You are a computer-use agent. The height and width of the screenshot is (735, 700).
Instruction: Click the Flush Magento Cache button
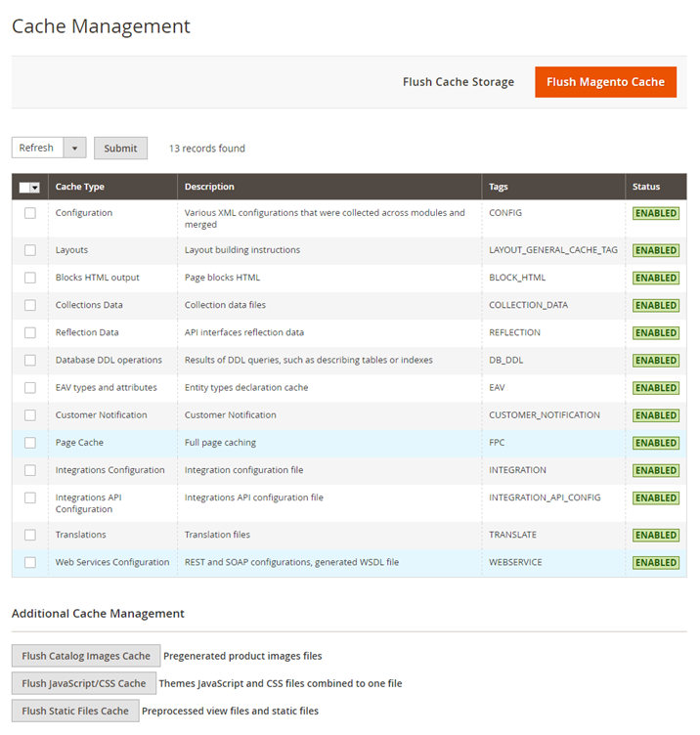(605, 82)
